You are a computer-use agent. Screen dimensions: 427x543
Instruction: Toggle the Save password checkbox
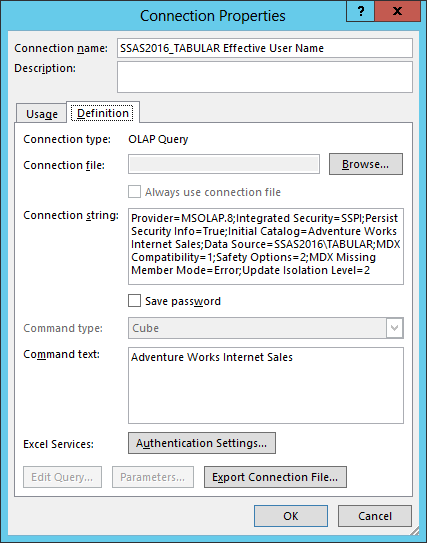pyautogui.click(x=134, y=301)
